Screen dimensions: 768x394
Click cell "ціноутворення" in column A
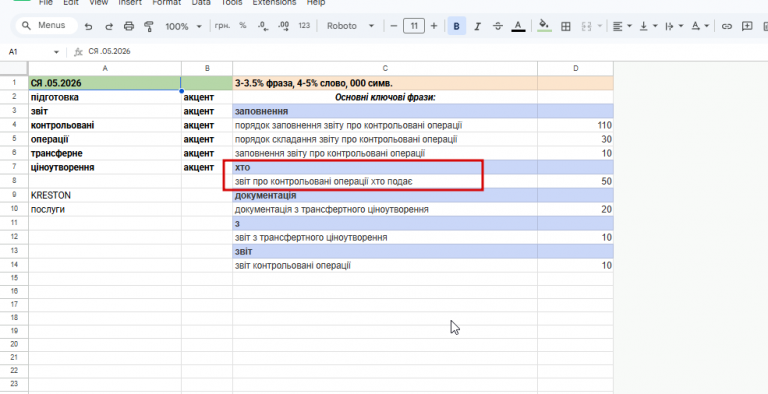click(105, 167)
